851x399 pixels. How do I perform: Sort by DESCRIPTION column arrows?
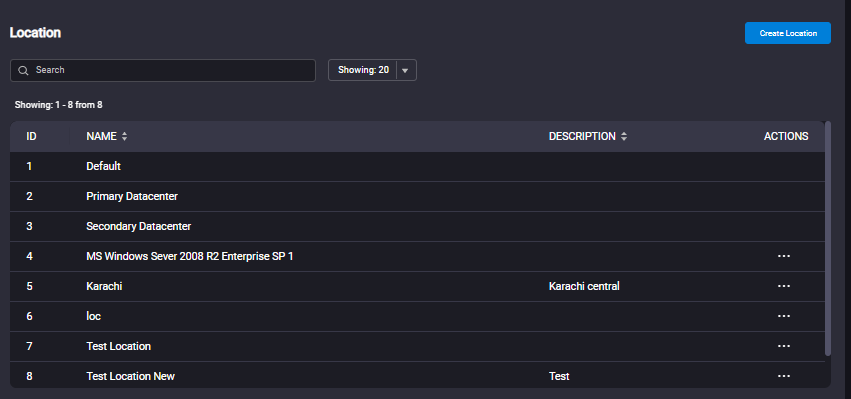(624, 137)
